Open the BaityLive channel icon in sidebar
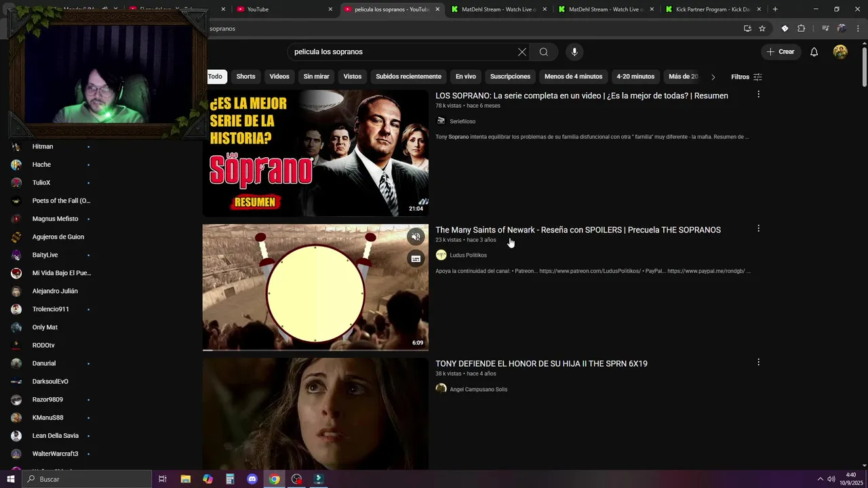Image resolution: width=868 pixels, height=488 pixels. [x=16, y=255]
